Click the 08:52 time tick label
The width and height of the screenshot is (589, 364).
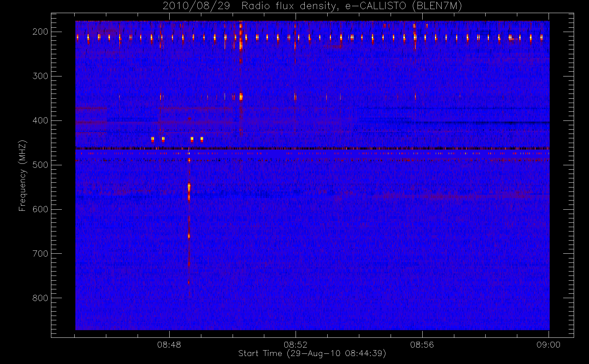296,345
